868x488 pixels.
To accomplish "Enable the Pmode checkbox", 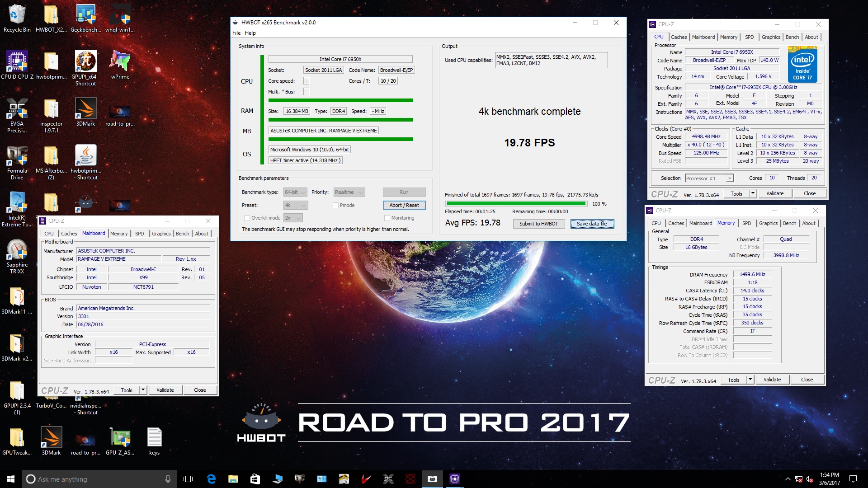I will [335, 205].
